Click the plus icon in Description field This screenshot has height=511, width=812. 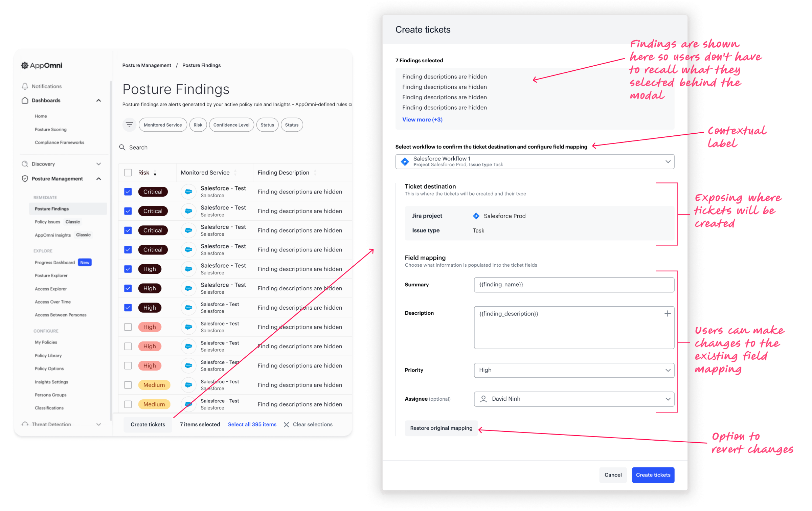tap(668, 314)
